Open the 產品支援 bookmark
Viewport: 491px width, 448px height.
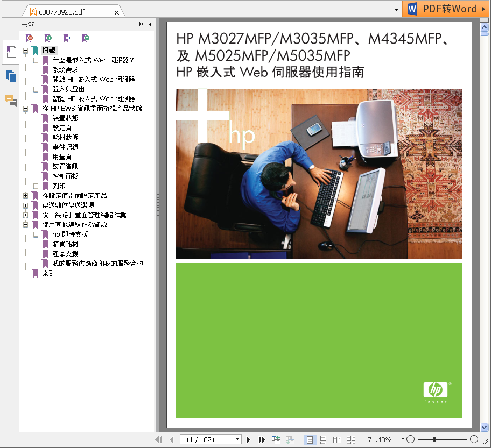point(65,254)
